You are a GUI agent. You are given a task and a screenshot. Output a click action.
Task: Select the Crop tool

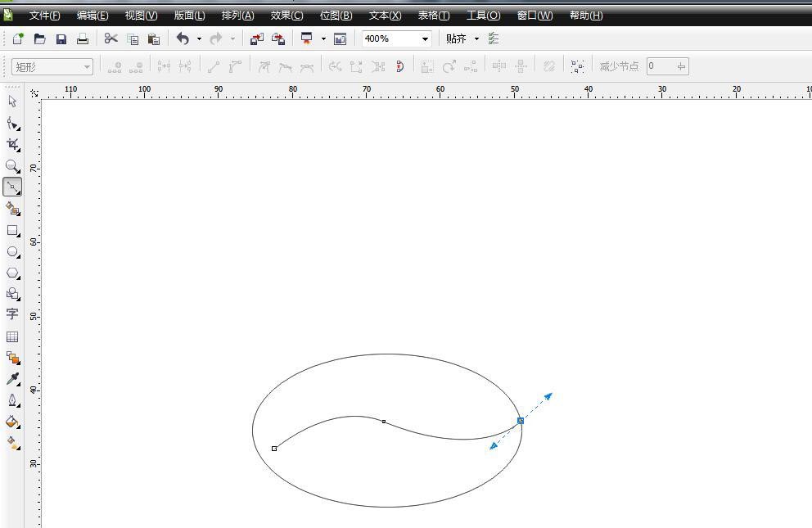click(x=12, y=144)
